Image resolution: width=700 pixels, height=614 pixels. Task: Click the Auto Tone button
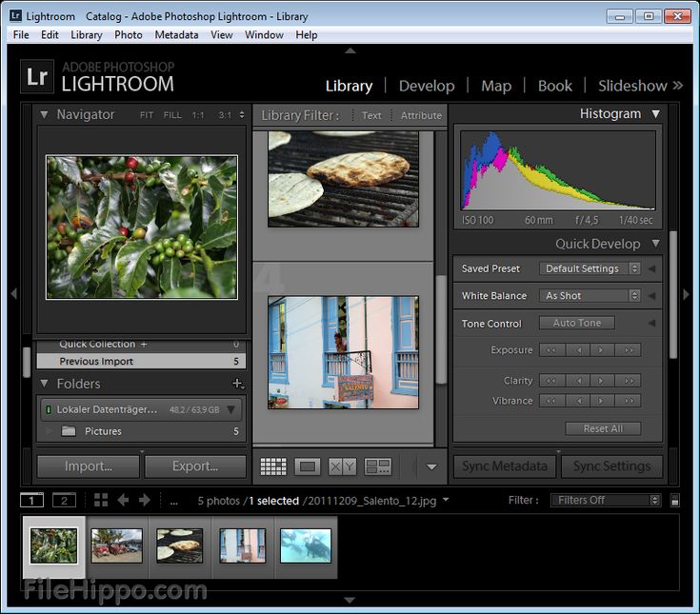577,323
